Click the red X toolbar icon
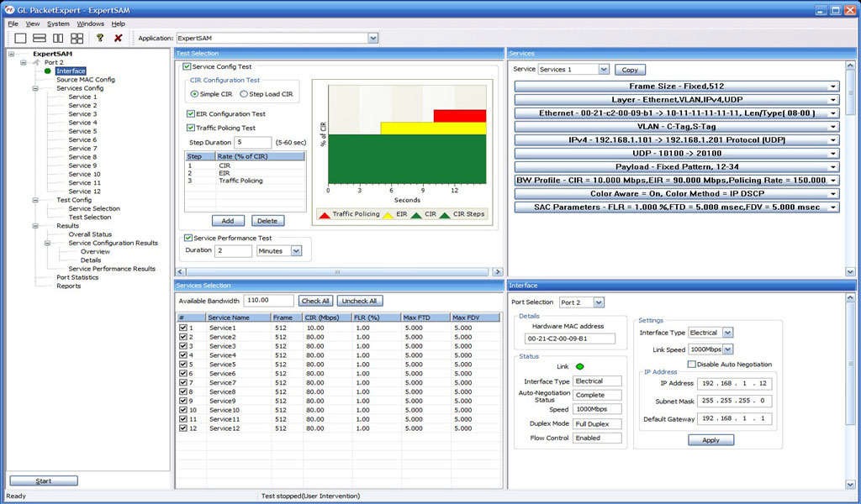This screenshot has height=504, width=861. point(118,38)
